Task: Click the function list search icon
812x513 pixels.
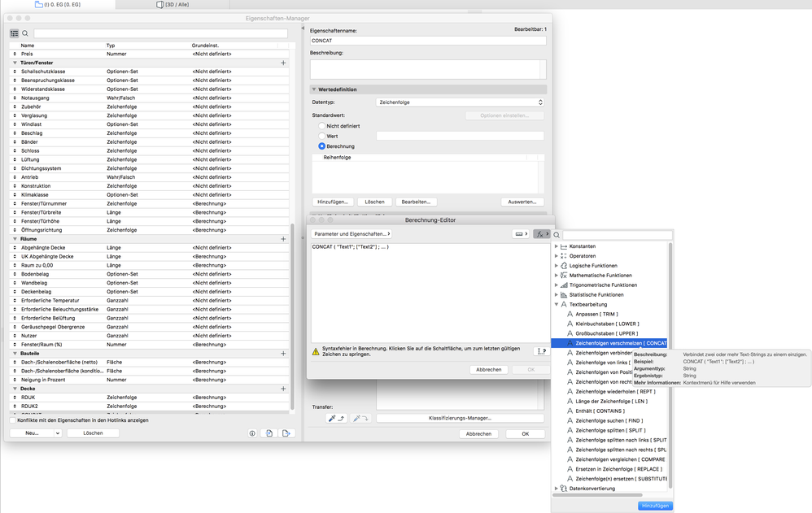Action: point(557,235)
